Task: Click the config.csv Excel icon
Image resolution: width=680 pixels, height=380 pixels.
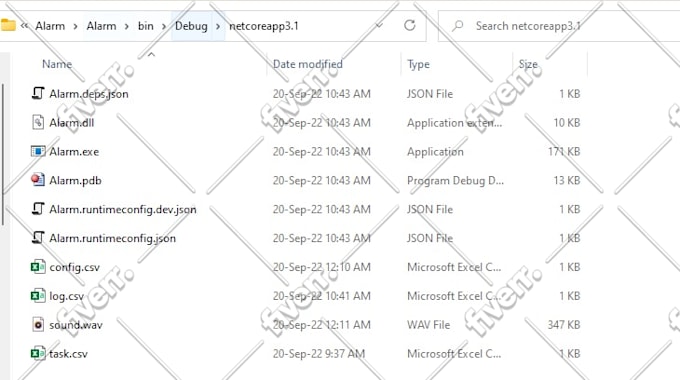Action: tap(38, 267)
